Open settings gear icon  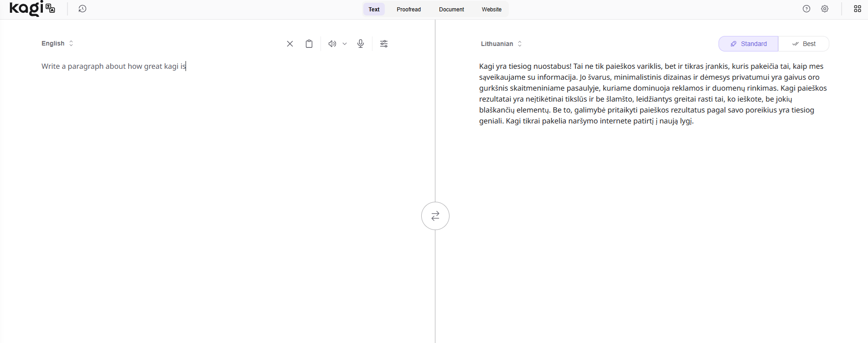point(825,9)
